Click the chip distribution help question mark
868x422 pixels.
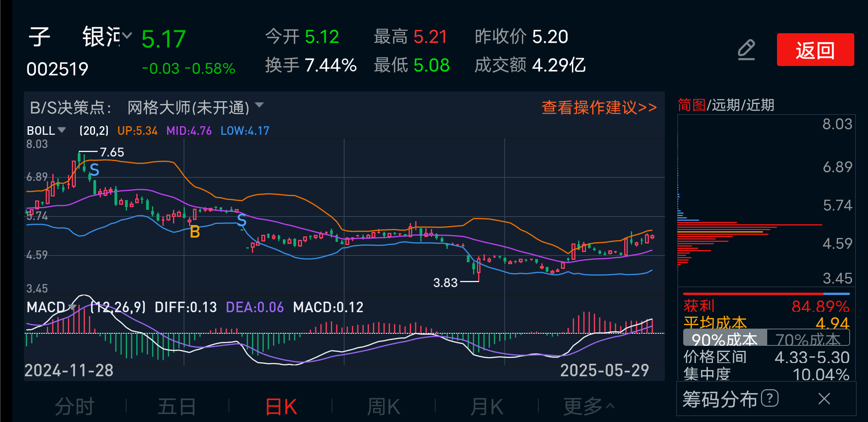tap(770, 399)
